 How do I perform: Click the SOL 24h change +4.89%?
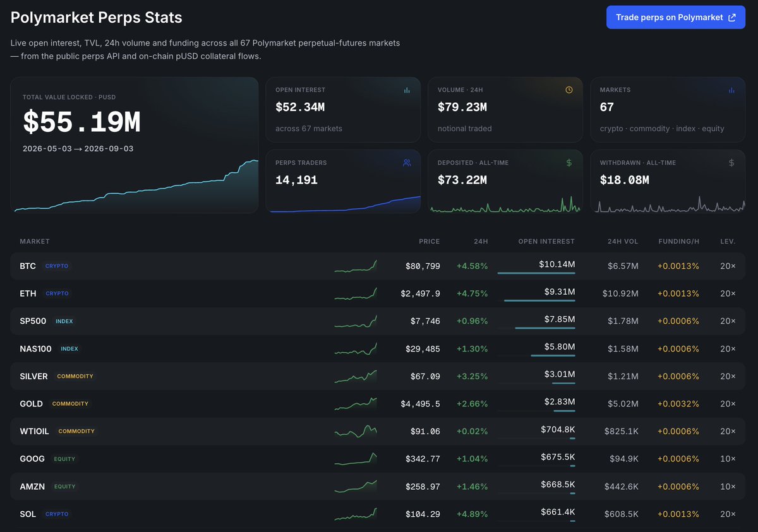(472, 514)
